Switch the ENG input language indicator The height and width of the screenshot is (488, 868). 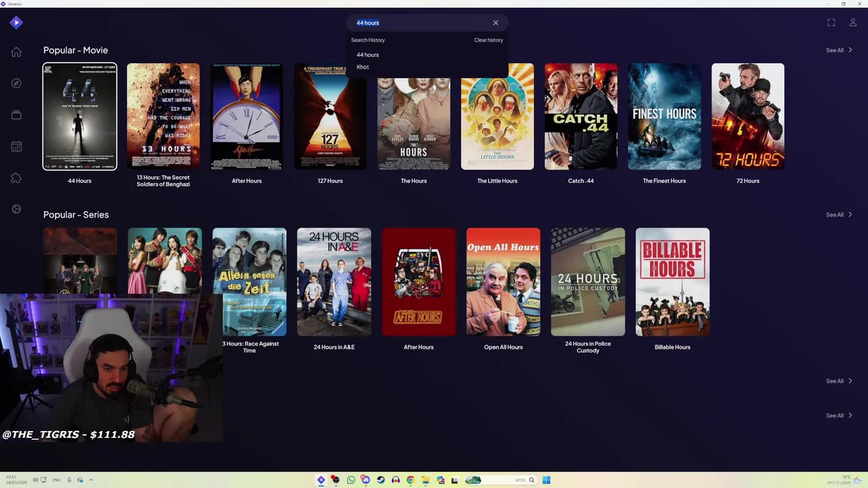56,481
